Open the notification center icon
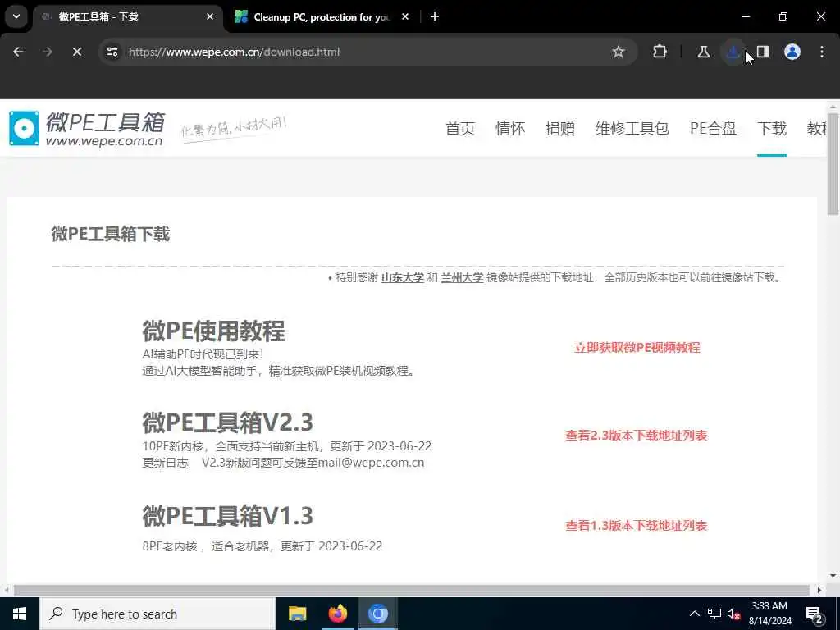Viewport: 840px width, 630px height. (x=815, y=614)
